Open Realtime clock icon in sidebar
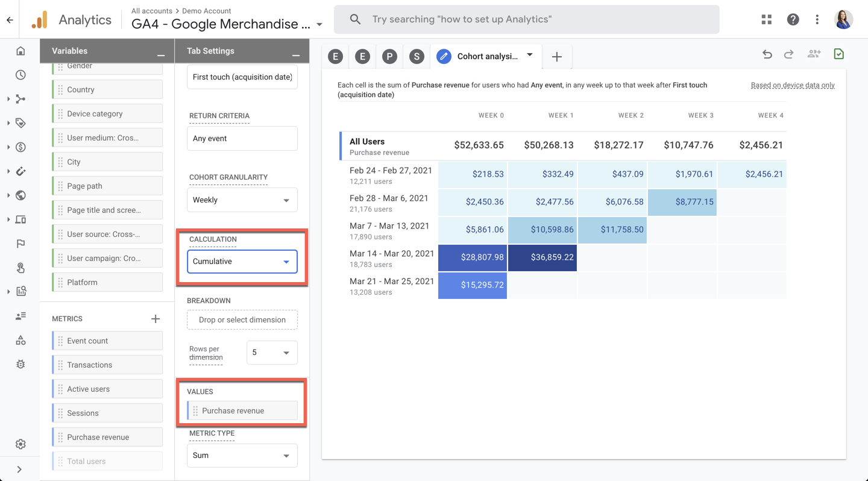This screenshot has height=481, width=868. [20, 75]
